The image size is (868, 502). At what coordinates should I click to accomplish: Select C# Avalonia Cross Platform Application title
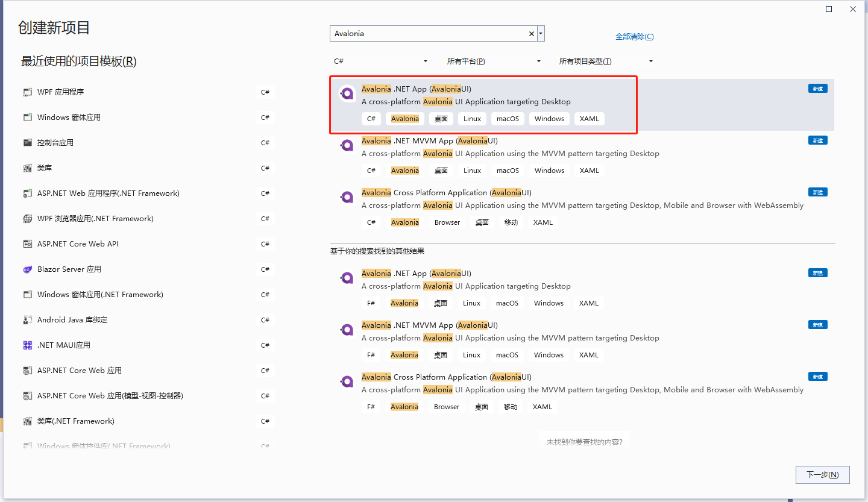(447, 193)
